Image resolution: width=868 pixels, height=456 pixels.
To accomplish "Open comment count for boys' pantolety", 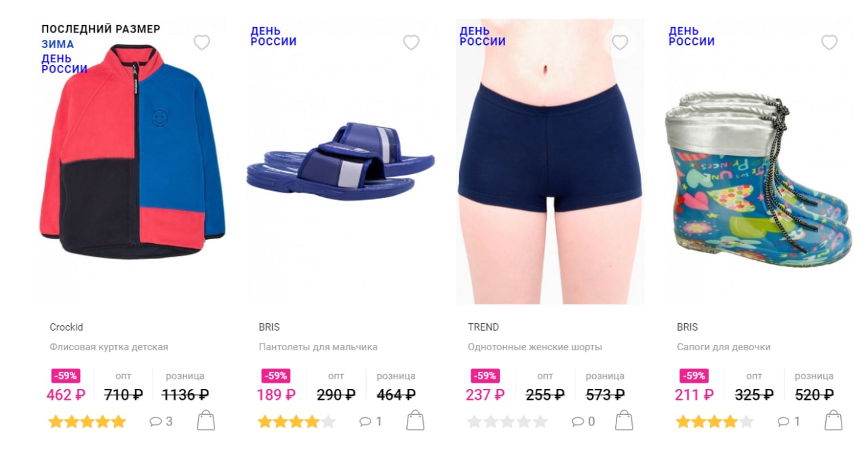I will (x=370, y=421).
